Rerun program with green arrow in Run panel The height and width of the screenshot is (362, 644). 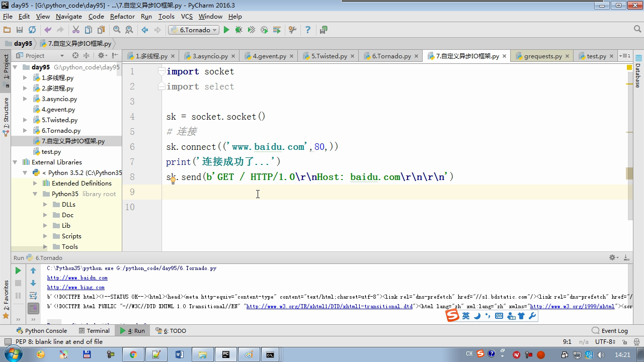pos(18,270)
